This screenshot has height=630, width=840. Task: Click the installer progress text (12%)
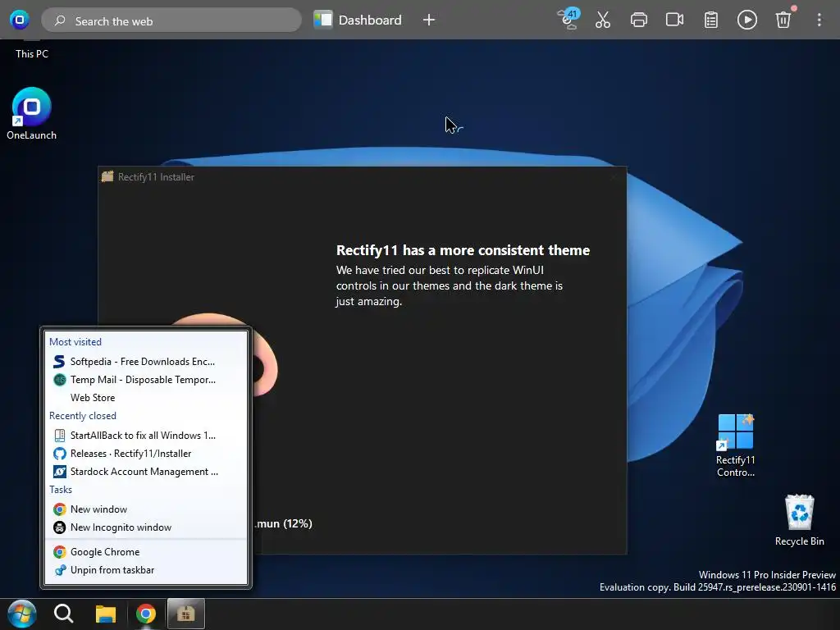coord(283,524)
